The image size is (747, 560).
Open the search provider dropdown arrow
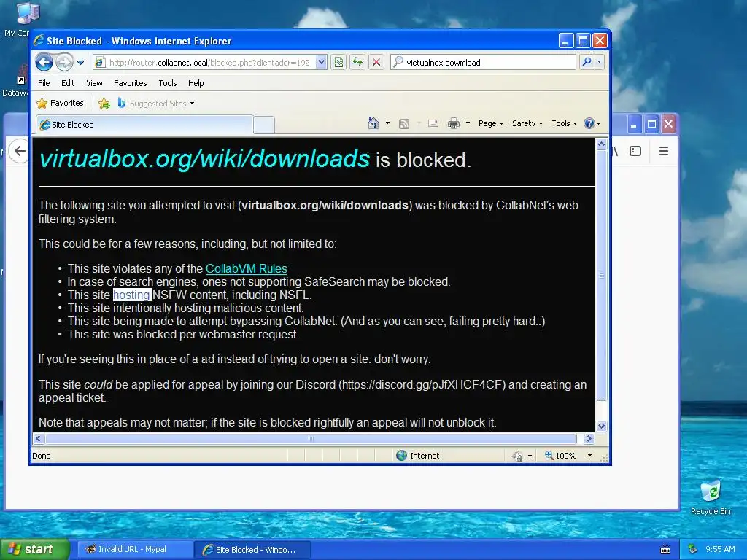point(600,62)
